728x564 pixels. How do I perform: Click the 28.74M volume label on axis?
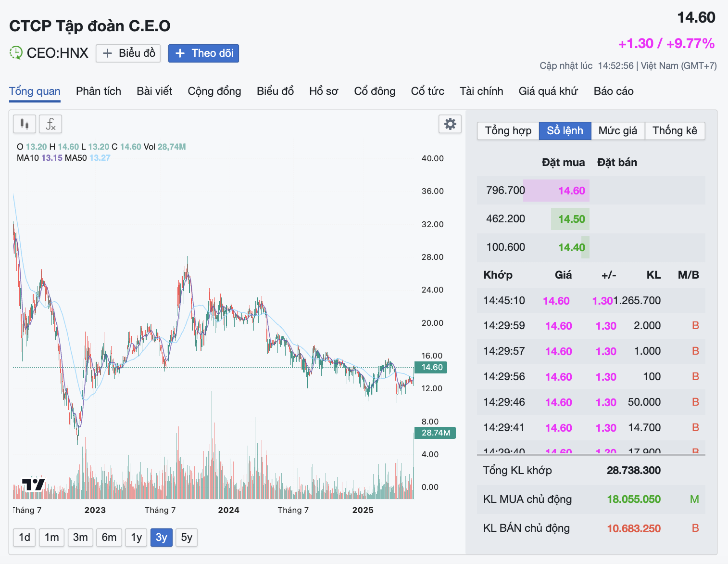coord(435,433)
